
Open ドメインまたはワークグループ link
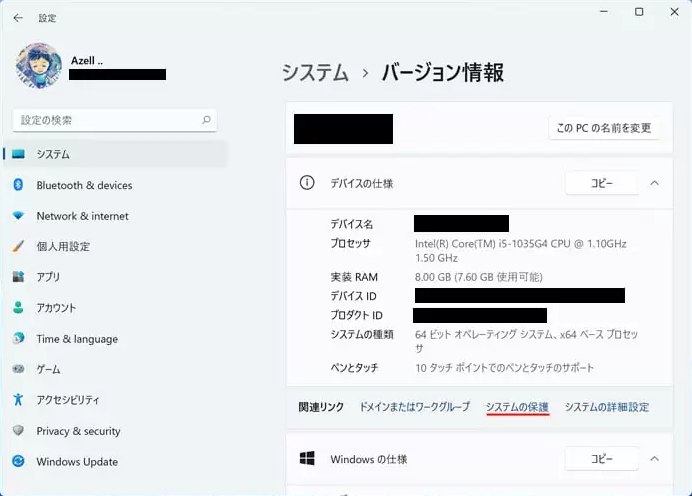tap(414, 406)
